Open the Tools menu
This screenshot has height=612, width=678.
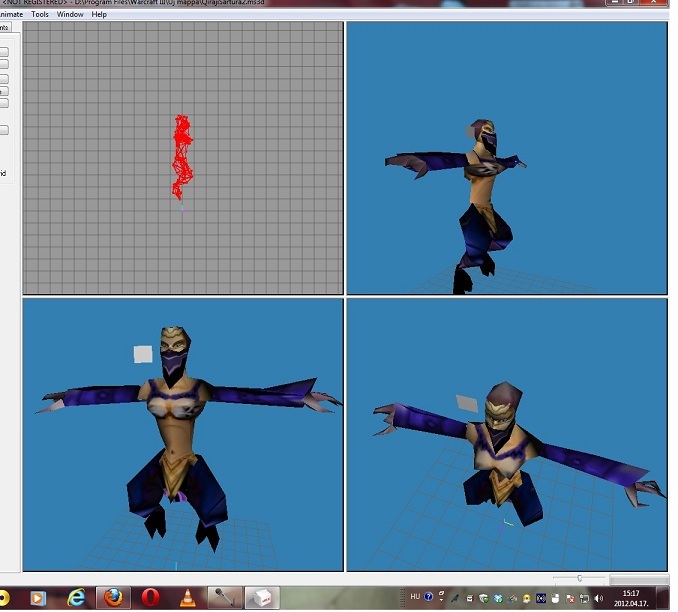[40, 14]
